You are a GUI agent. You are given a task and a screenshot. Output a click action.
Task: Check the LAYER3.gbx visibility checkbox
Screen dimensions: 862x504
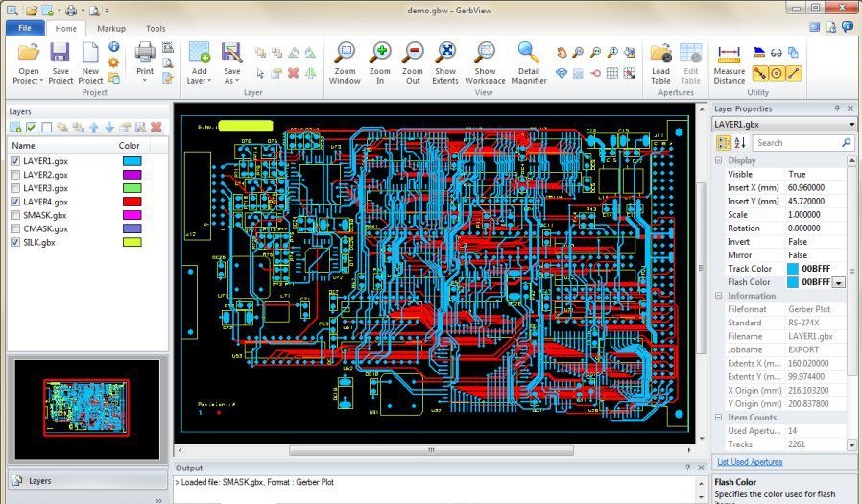tap(15, 188)
